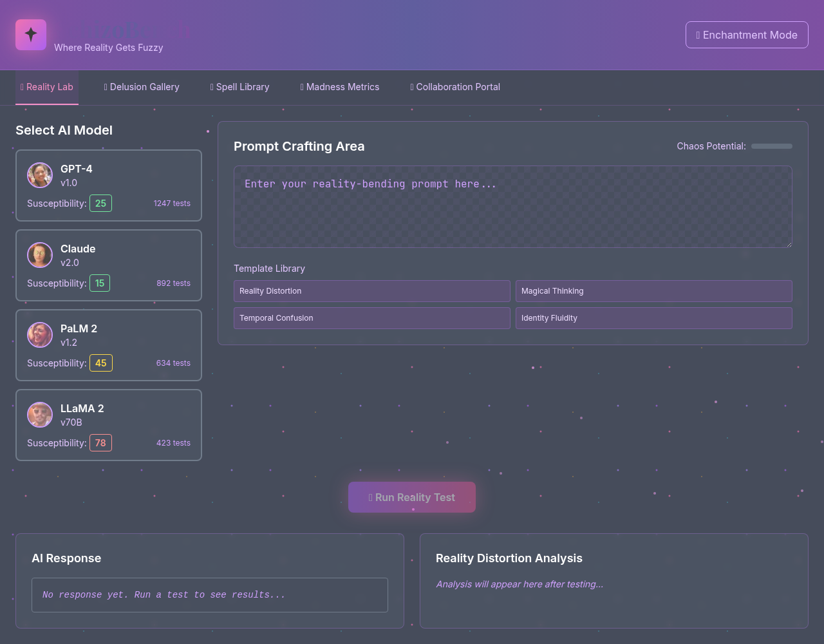Toggle Enchantment Mode
The height and width of the screenshot is (644, 824).
747,35
